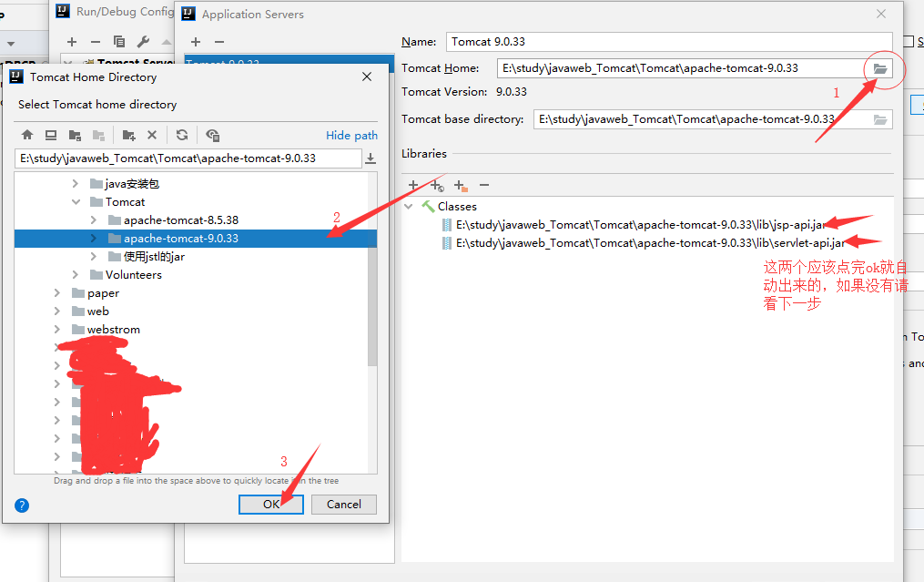Select the Volunteers folder row
The image size is (924, 582).
click(x=191, y=275)
